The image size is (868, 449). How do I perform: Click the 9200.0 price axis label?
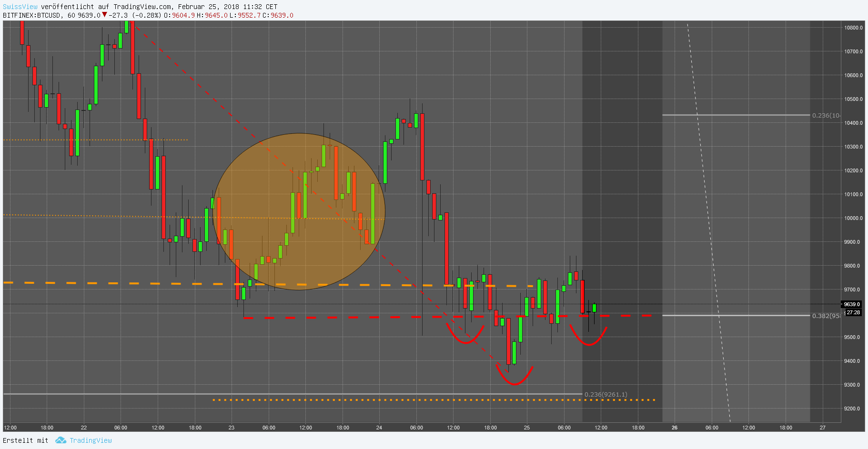[852, 409]
